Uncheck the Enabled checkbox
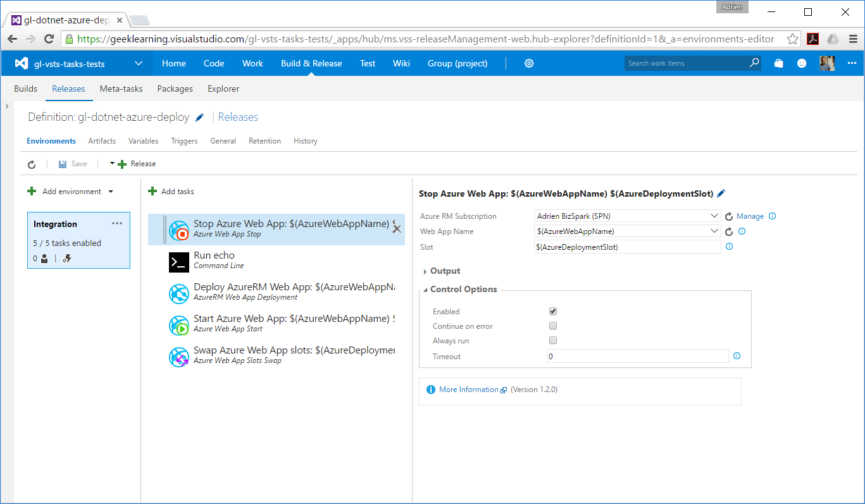The height and width of the screenshot is (504, 865). click(553, 311)
